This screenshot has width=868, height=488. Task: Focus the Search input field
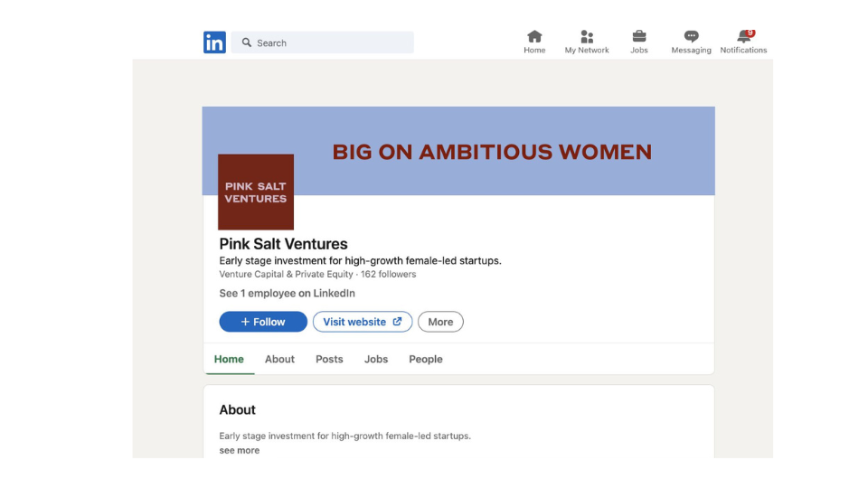[x=323, y=42]
